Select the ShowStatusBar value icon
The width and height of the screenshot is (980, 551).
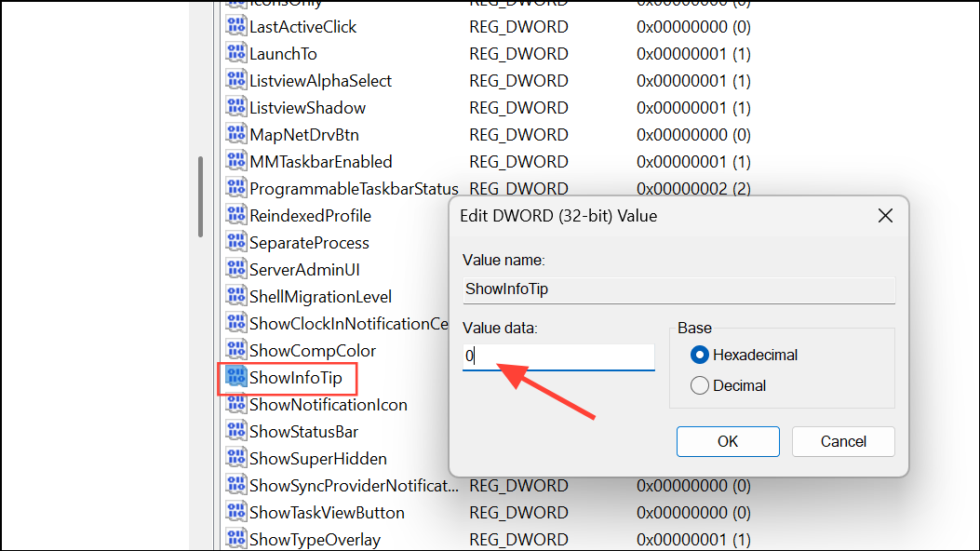coord(236,431)
